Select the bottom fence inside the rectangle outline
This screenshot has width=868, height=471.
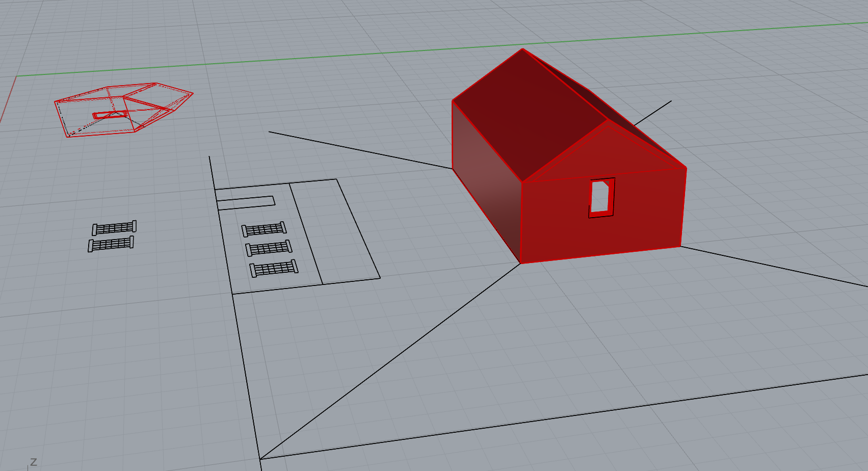point(274,268)
